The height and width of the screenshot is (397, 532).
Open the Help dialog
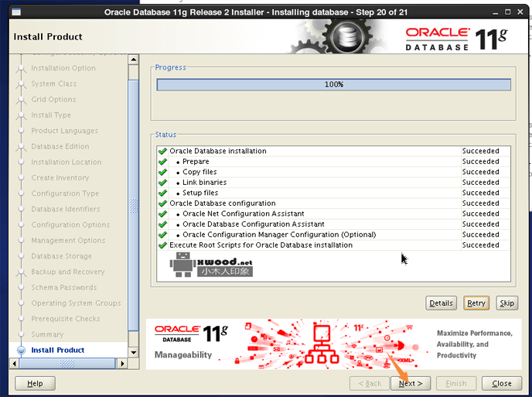coord(35,383)
